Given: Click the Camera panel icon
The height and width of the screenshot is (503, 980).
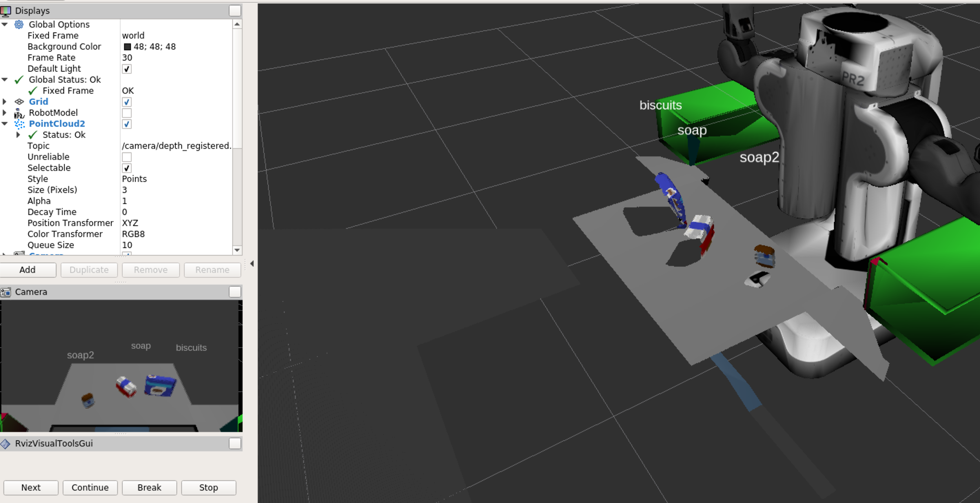Looking at the screenshot, I should coord(6,292).
